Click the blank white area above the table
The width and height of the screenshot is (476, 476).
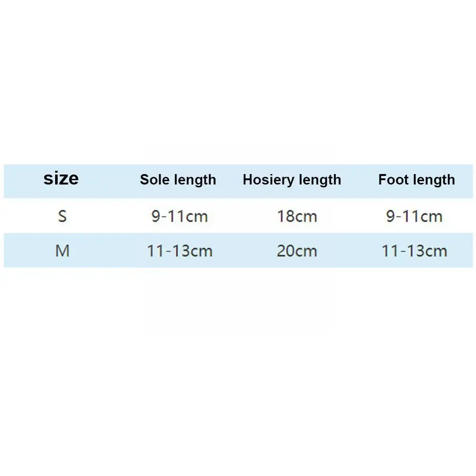(238, 81)
